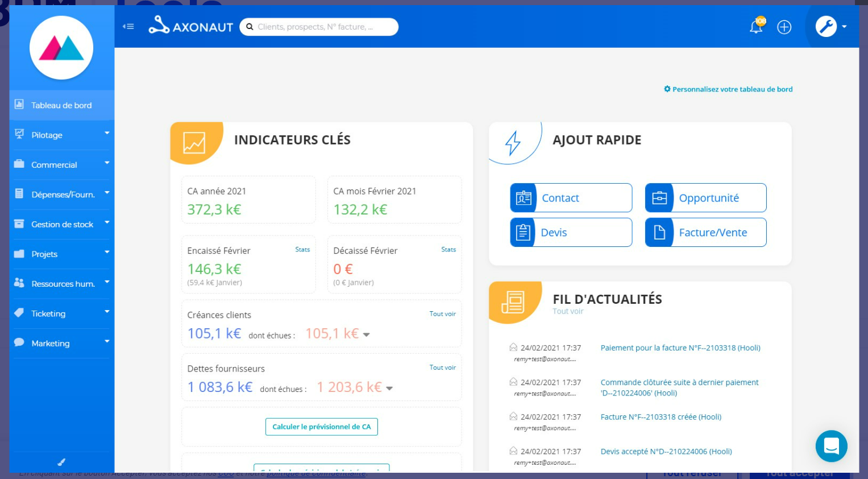Open the notifications bell
This screenshot has width=868, height=479.
[x=755, y=26]
